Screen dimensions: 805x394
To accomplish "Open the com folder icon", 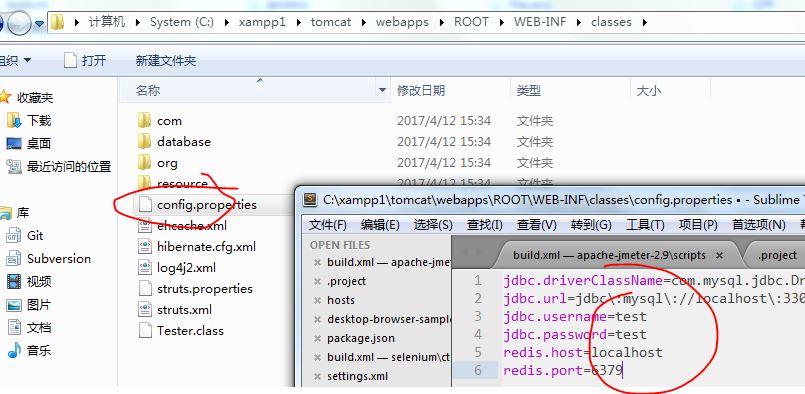I will (x=145, y=121).
